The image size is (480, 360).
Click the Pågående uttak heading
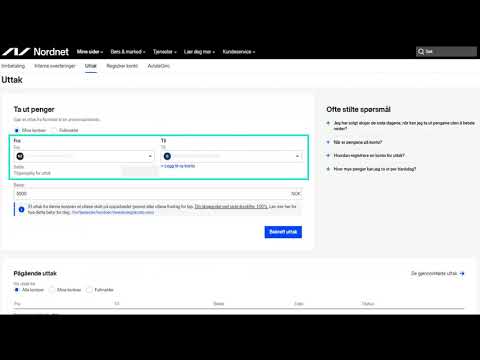pyautogui.click(x=35, y=273)
